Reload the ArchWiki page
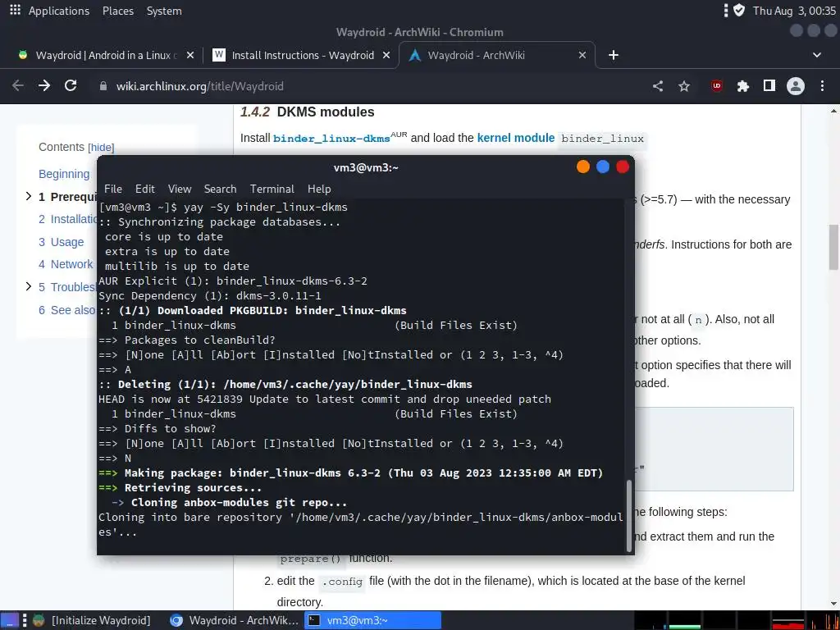This screenshot has height=630, width=840. click(71, 85)
